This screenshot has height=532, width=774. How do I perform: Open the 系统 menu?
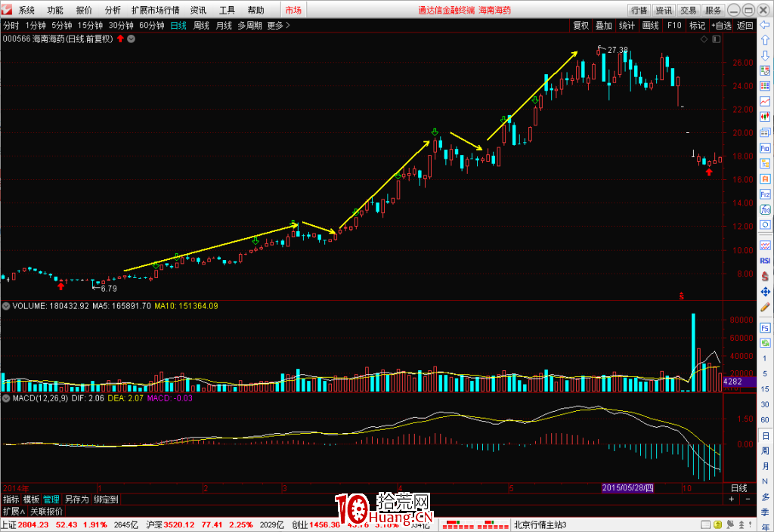(26, 10)
